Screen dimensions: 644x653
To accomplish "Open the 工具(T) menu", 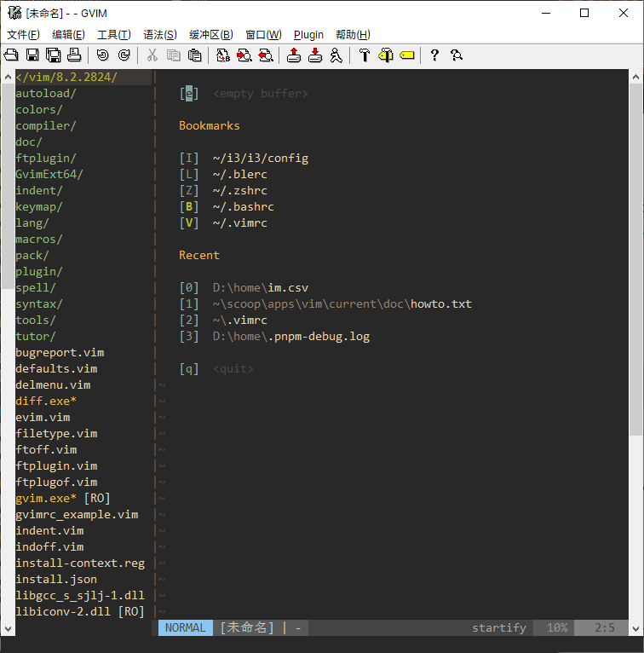I will point(114,35).
